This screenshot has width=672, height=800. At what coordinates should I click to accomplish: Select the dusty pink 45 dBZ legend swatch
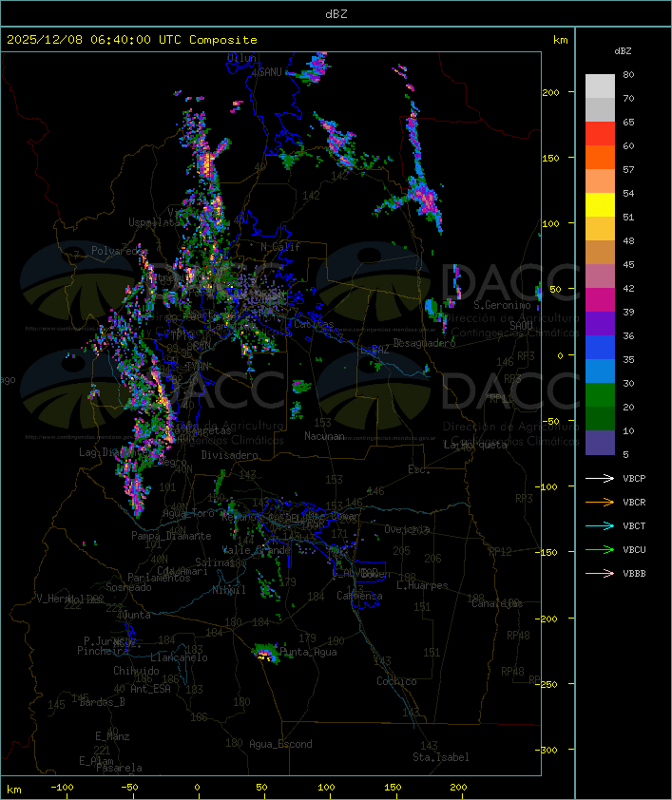[600, 276]
